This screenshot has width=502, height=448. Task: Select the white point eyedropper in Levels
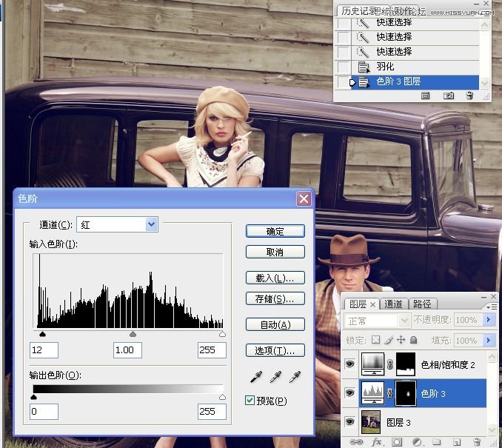click(x=295, y=378)
